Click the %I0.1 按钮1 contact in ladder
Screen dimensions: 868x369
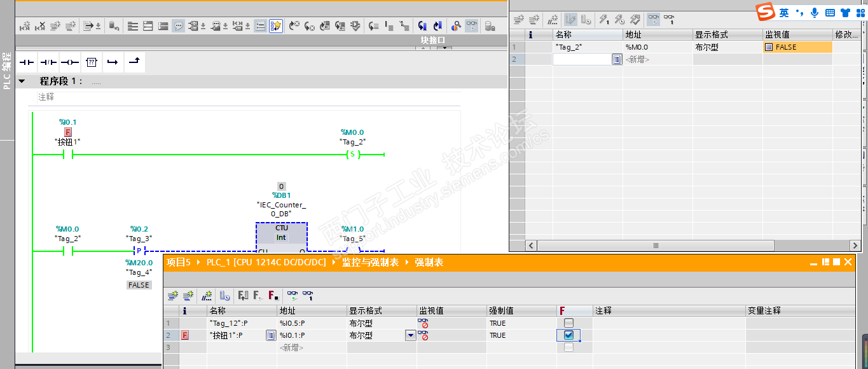67,154
